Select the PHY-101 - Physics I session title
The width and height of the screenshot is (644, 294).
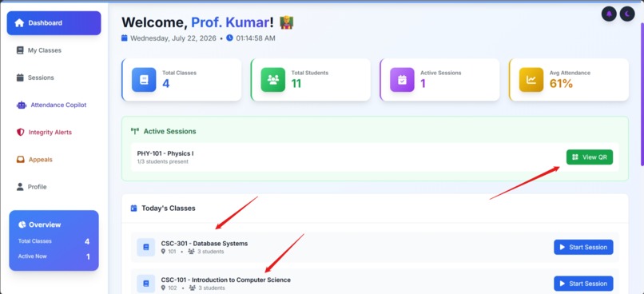point(165,153)
